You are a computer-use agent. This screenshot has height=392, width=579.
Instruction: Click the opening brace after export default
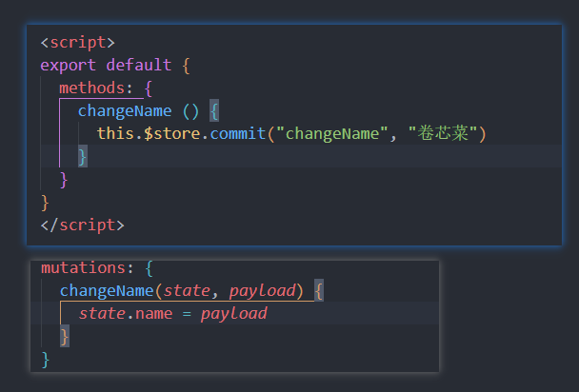pos(187,65)
